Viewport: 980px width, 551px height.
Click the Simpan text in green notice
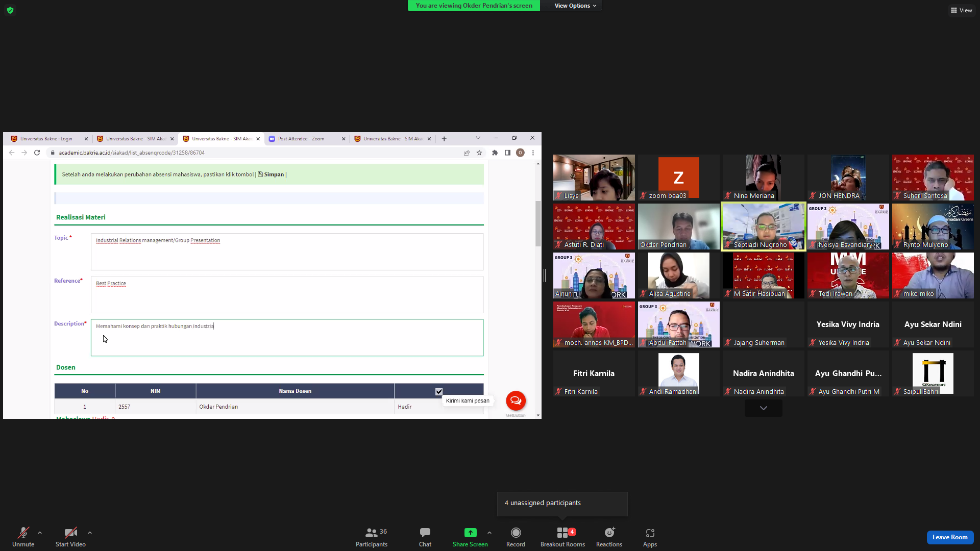click(274, 174)
